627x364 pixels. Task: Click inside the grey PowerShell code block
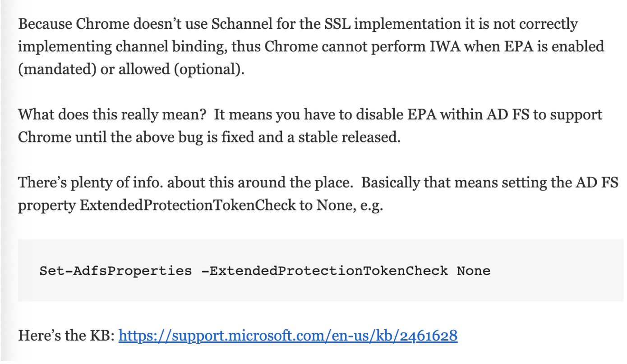pos(321,270)
